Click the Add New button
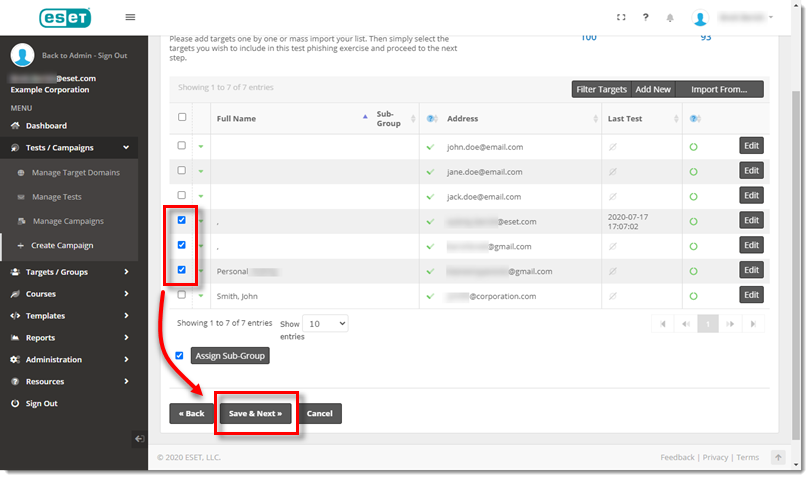Screen dimensions: 810x479 (653, 89)
